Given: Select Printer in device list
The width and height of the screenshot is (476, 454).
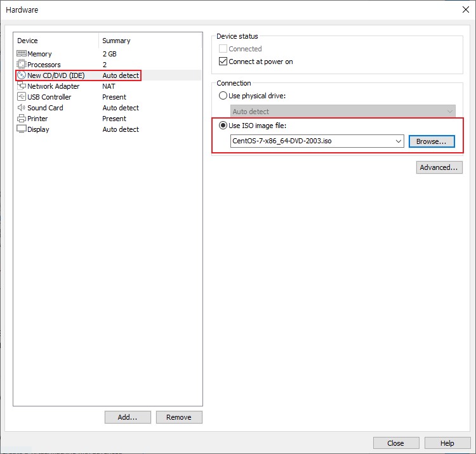Looking at the screenshot, I should point(37,119).
